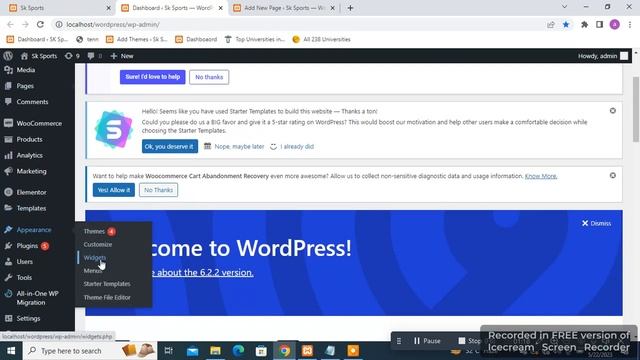The width and height of the screenshot is (640, 360).
Task: Switch to Add New Page browser tab
Action: (284, 8)
